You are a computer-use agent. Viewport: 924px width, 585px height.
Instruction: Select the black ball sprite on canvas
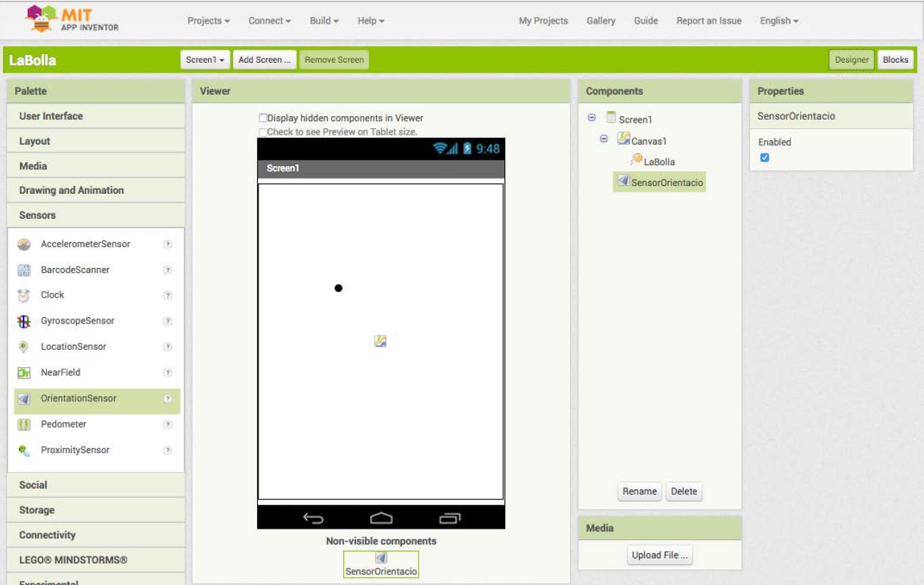tap(338, 288)
